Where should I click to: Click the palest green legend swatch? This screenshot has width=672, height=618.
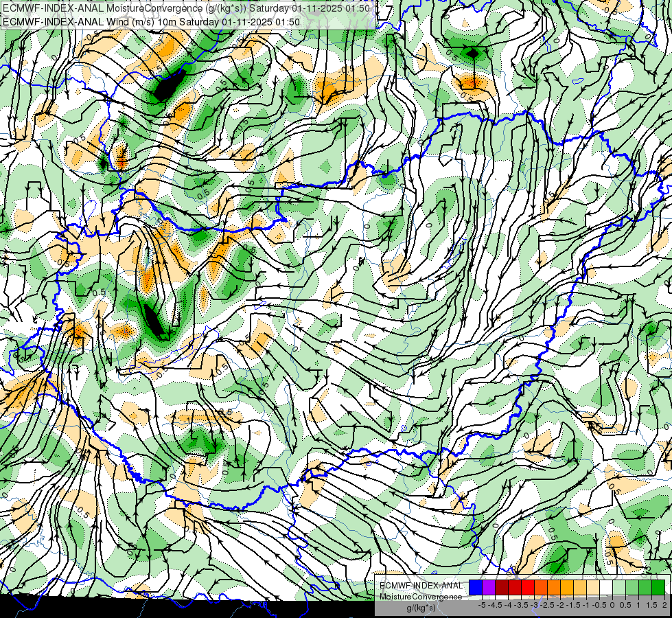point(619,587)
